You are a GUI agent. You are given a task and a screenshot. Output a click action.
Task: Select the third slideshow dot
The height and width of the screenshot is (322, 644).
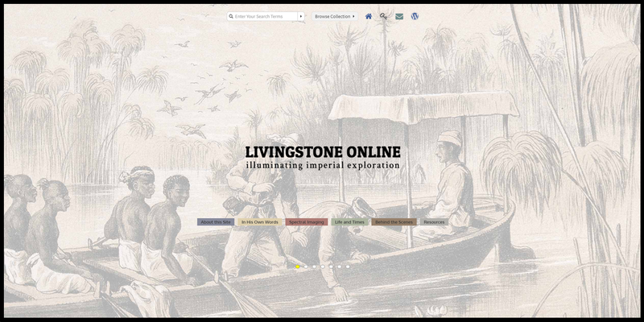(314, 266)
